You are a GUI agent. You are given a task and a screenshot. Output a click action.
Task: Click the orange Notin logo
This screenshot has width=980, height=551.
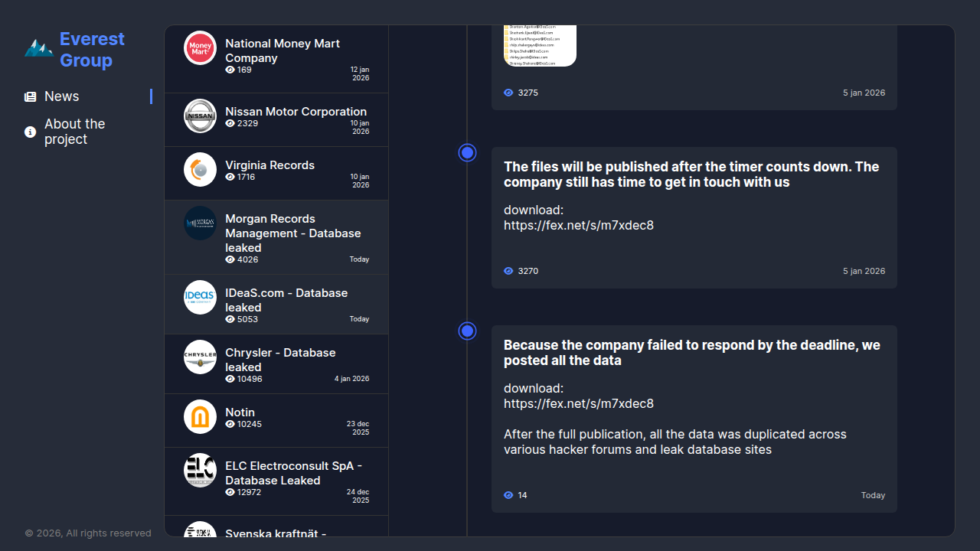coord(200,417)
